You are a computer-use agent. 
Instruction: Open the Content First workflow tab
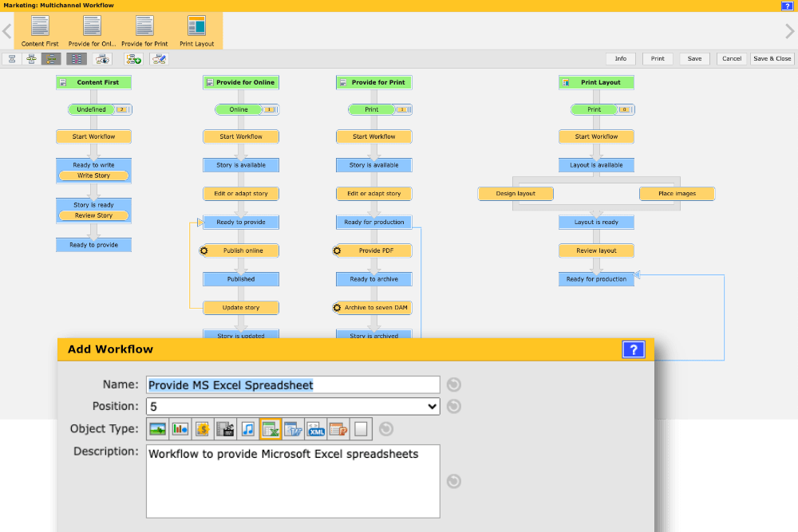pyautogui.click(x=39, y=30)
